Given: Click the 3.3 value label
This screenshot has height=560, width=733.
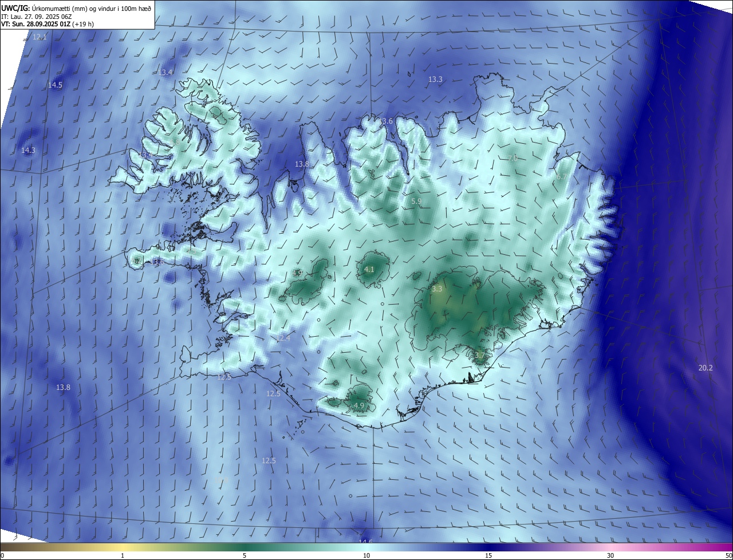Looking at the screenshot, I should 437,289.
